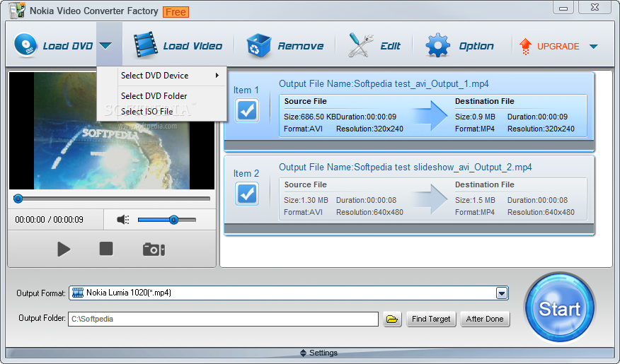Click Item 2 Resolution:640x480 destination text
This screenshot has width=620, height=364.
541,212
